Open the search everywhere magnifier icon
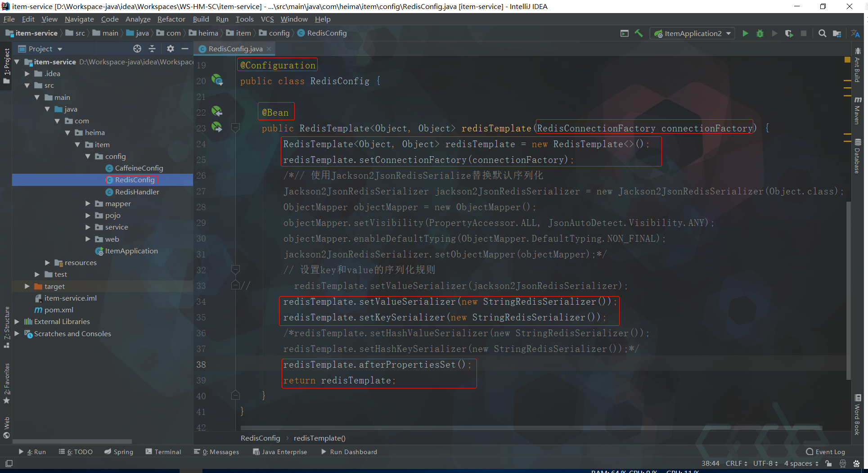The height and width of the screenshot is (473, 868). pyautogui.click(x=822, y=33)
